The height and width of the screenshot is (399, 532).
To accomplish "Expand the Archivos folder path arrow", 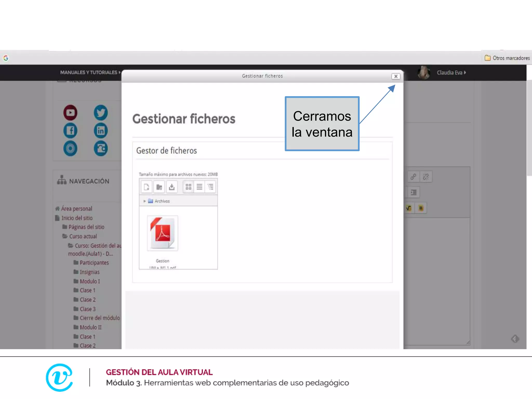I will pyautogui.click(x=145, y=201).
